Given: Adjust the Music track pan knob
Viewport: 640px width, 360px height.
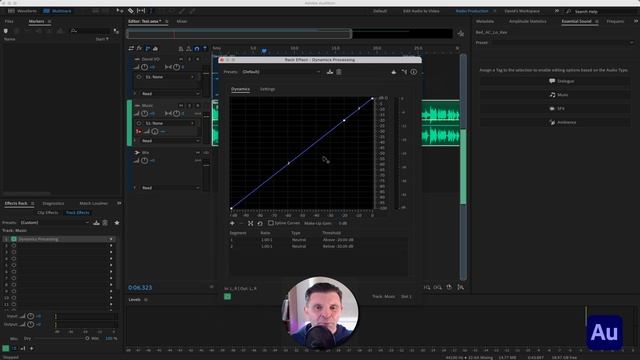Looking at the screenshot, I should 176,113.
